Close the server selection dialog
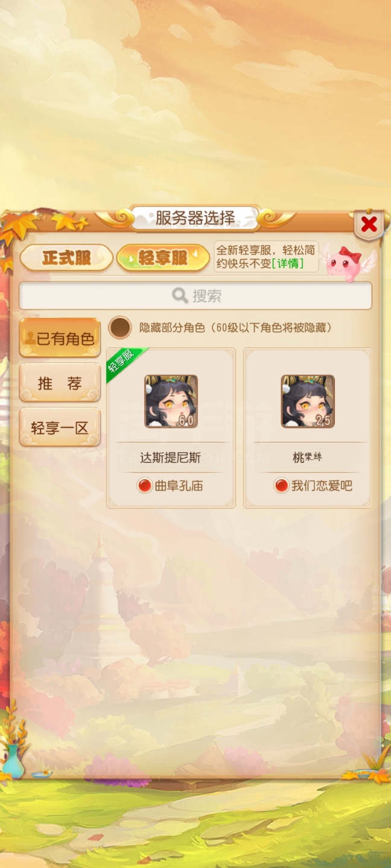The width and height of the screenshot is (391, 868). pos(369,225)
